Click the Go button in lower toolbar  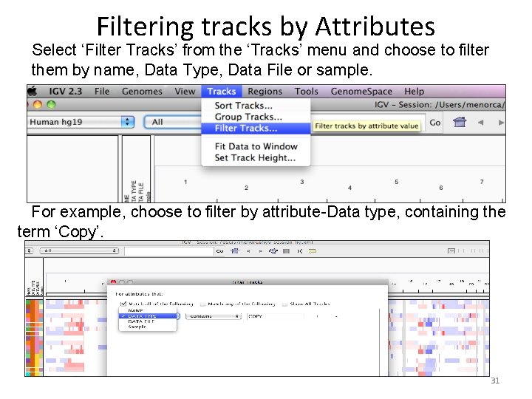pyautogui.click(x=220, y=251)
